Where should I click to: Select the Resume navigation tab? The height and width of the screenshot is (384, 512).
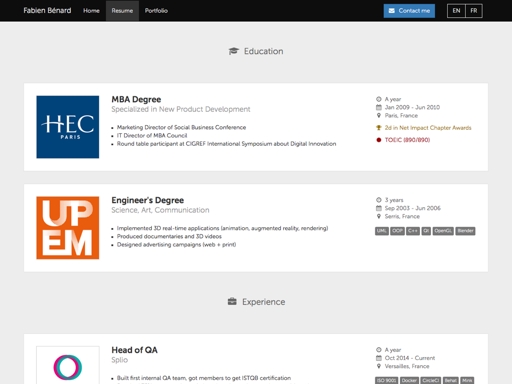click(x=122, y=11)
